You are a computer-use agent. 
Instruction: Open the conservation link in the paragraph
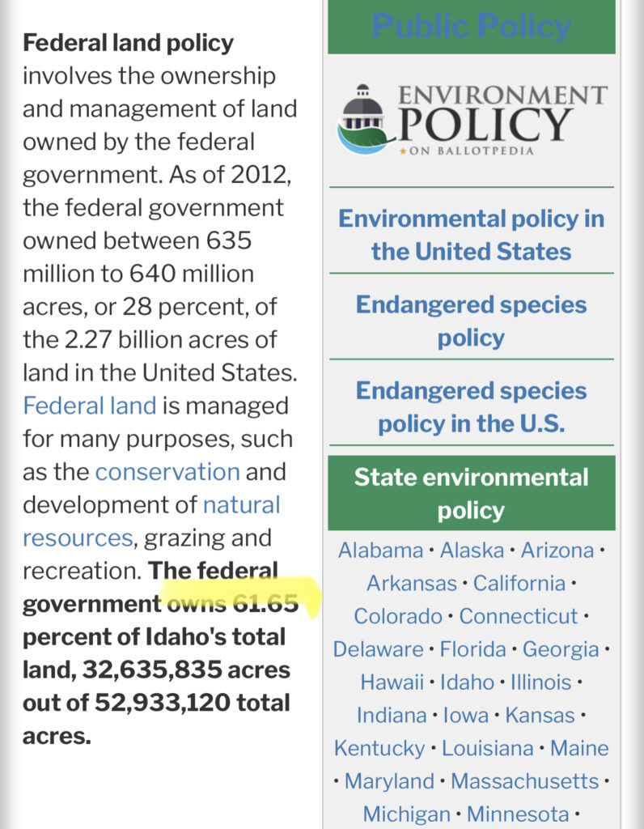pos(167,471)
